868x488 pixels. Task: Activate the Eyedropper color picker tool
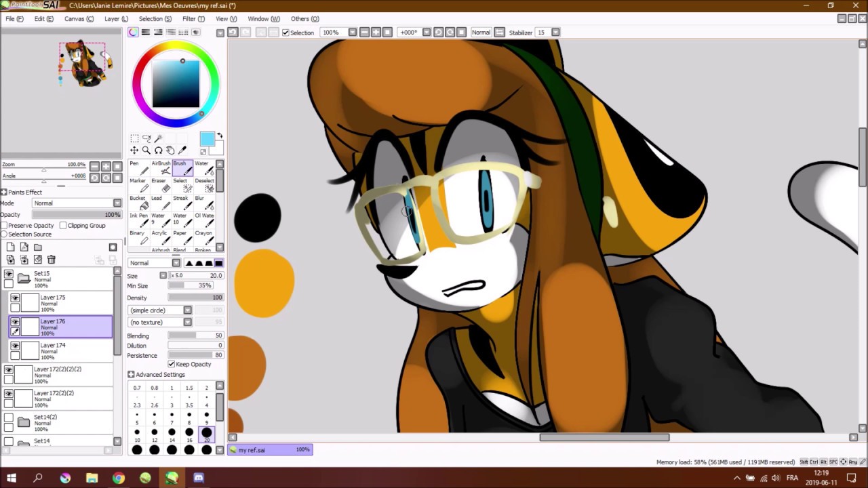182,150
